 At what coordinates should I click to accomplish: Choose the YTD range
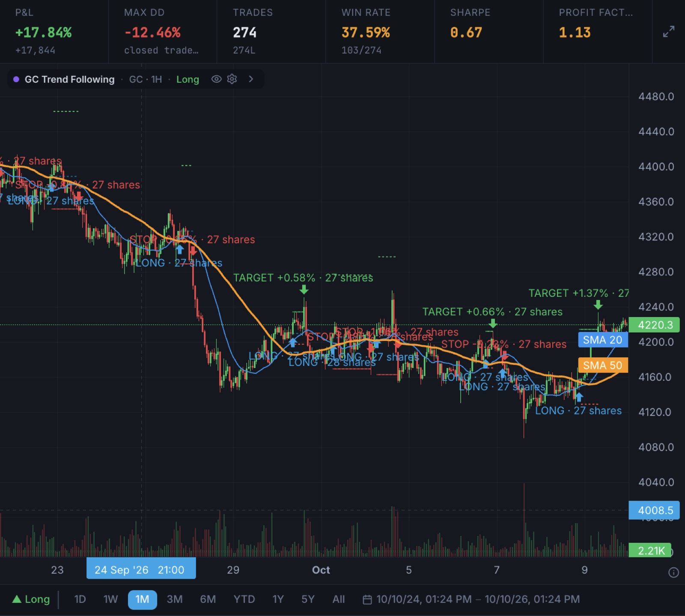pos(244,599)
